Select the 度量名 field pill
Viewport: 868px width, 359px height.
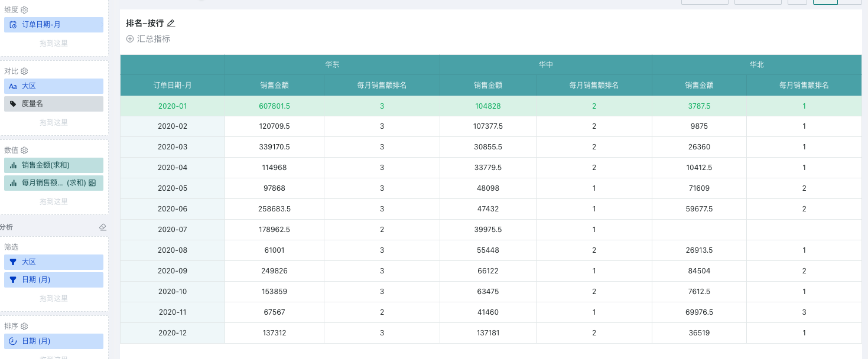(54, 104)
